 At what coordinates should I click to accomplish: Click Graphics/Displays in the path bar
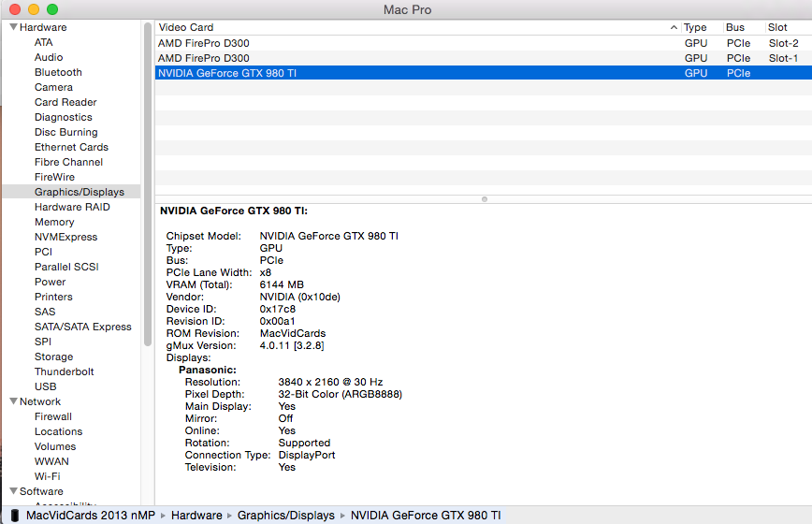click(x=286, y=516)
